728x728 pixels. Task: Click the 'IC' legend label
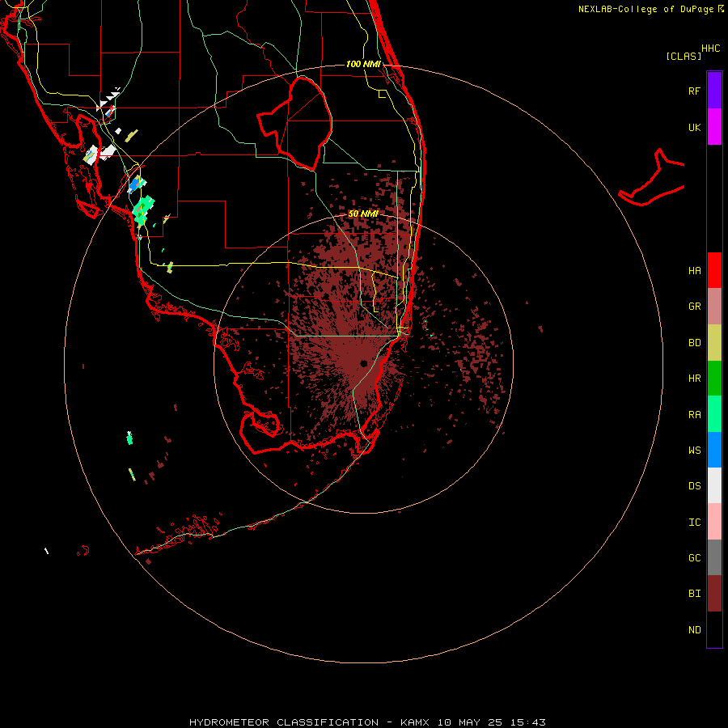[x=694, y=523]
